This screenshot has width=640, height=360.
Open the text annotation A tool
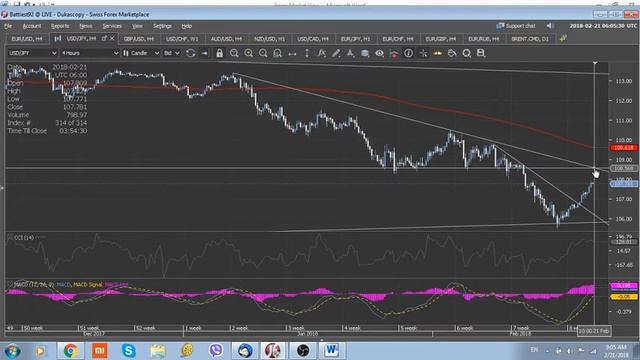[x=351, y=53]
